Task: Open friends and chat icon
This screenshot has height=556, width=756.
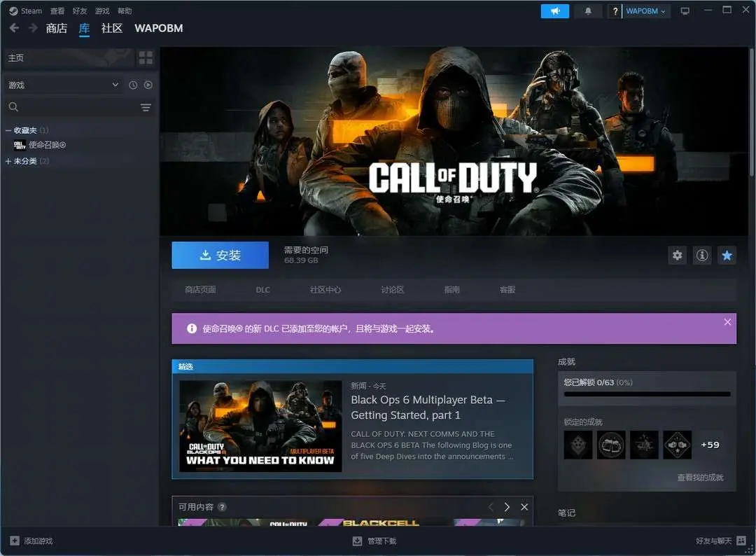Action: click(x=741, y=541)
